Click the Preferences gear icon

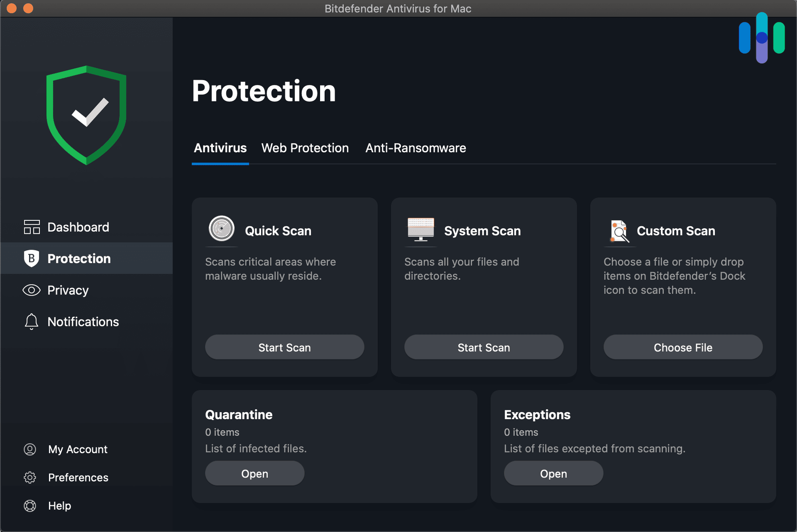(x=30, y=477)
